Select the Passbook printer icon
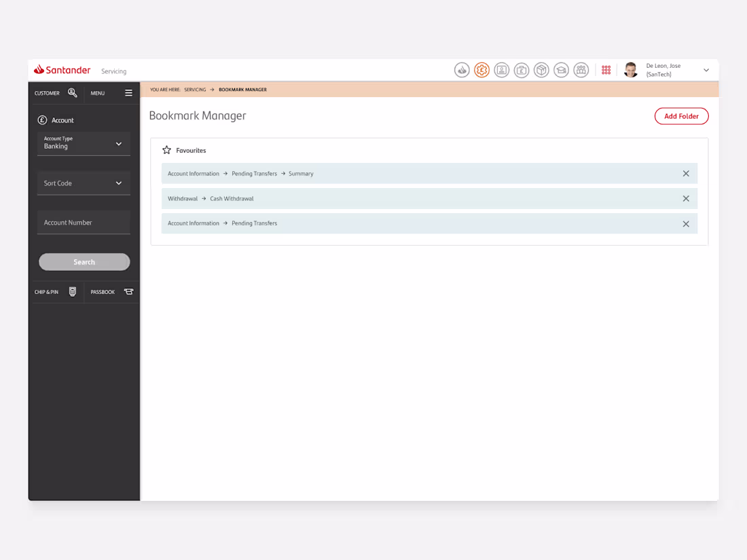Viewport: 747px width, 560px height. [x=129, y=291]
